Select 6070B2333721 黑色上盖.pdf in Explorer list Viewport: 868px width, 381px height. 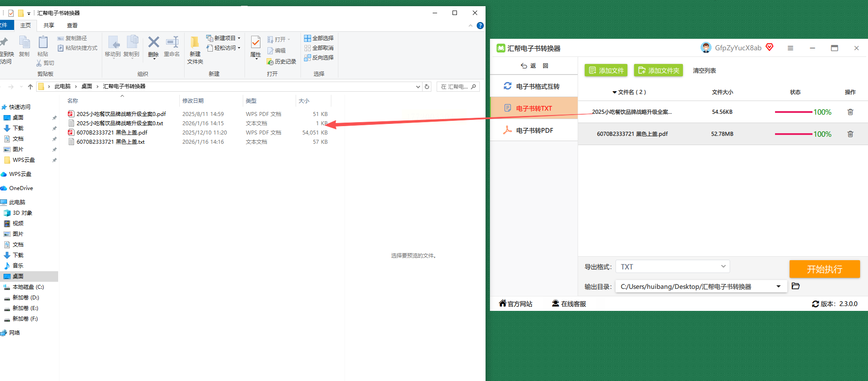[x=112, y=133]
